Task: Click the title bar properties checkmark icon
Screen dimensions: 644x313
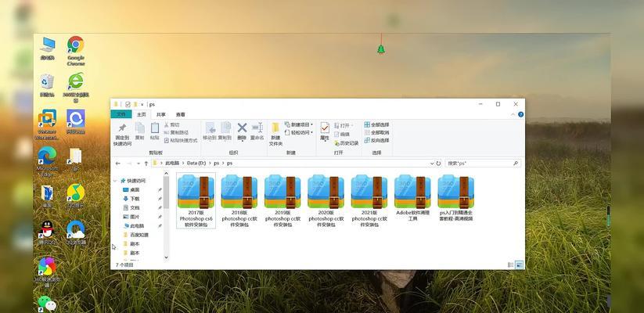Action: tap(128, 104)
